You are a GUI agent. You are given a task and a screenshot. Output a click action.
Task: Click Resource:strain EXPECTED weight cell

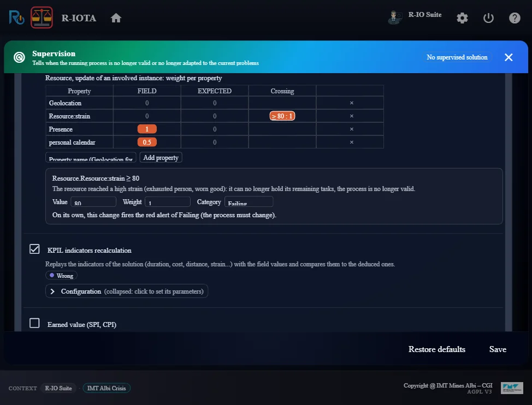(x=215, y=116)
